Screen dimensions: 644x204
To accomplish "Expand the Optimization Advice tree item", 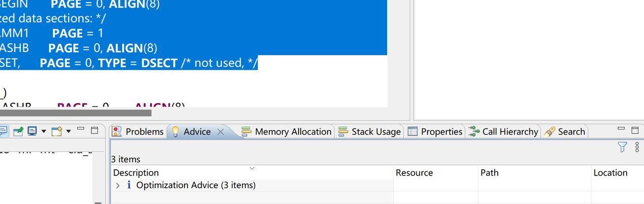I will pos(118,186).
